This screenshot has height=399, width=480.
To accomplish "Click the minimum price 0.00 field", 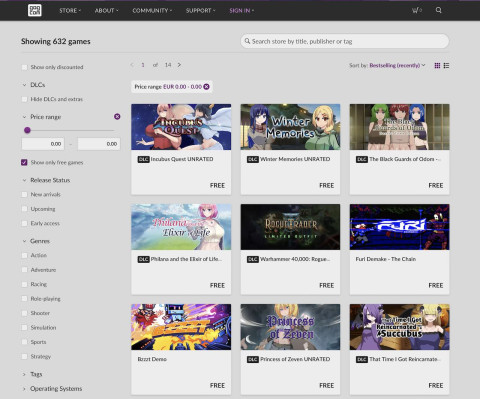I will [43, 144].
